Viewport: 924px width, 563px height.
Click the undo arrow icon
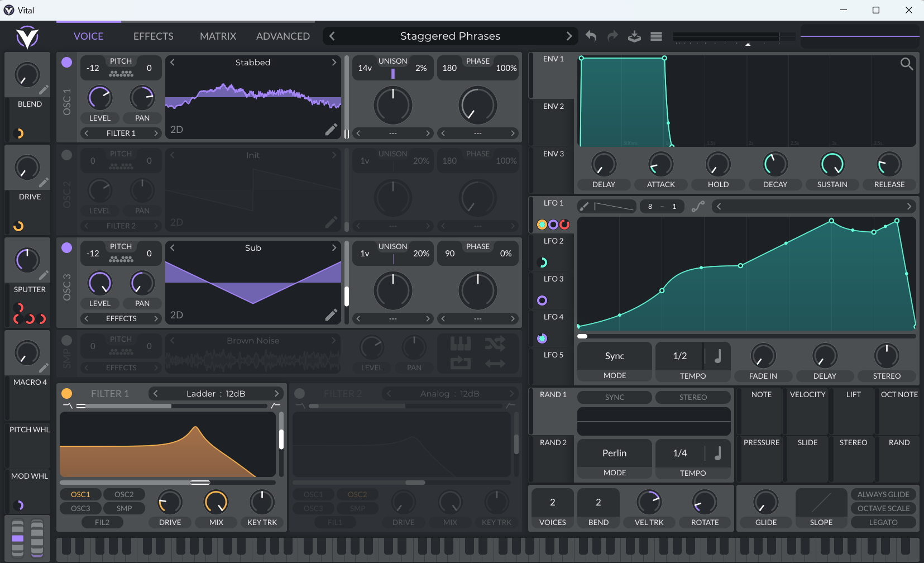(x=591, y=36)
